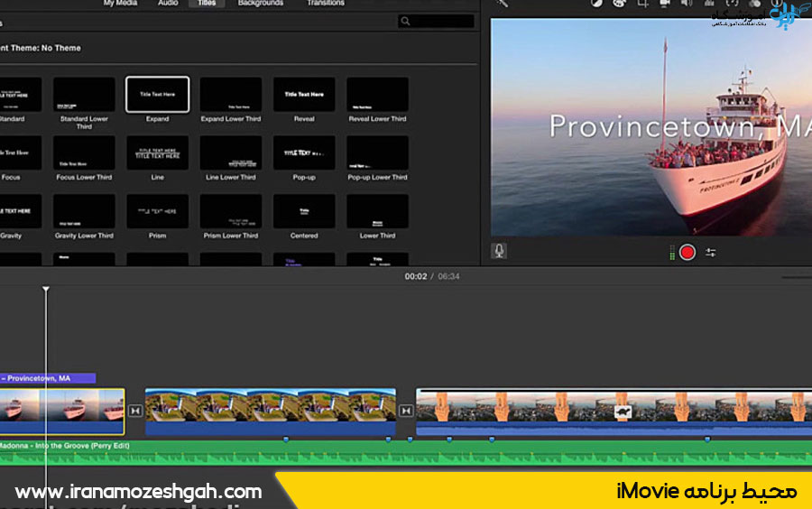The width and height of the screenshot is (812, 509).
Task: Select the crop tool icon
Action: pos(642,3)
